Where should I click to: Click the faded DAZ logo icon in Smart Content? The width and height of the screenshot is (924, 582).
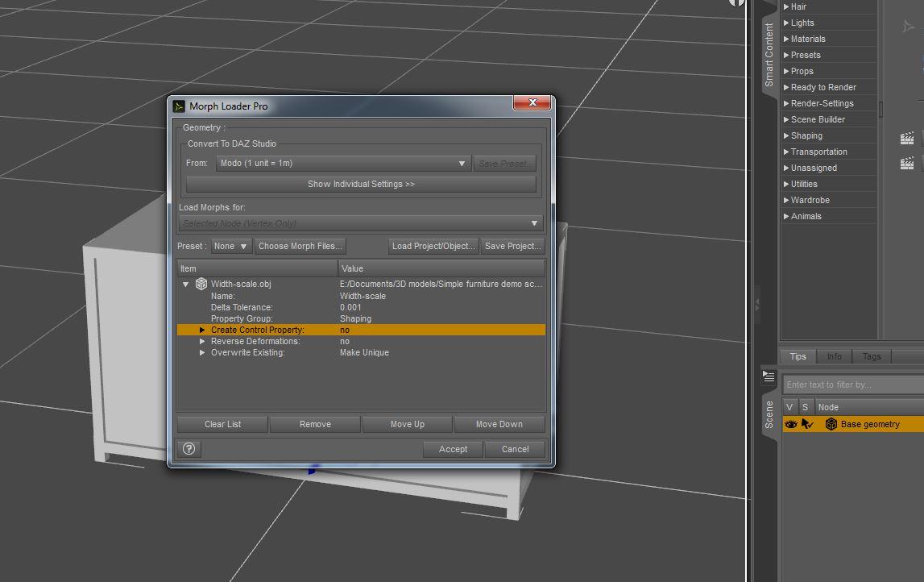908,27
